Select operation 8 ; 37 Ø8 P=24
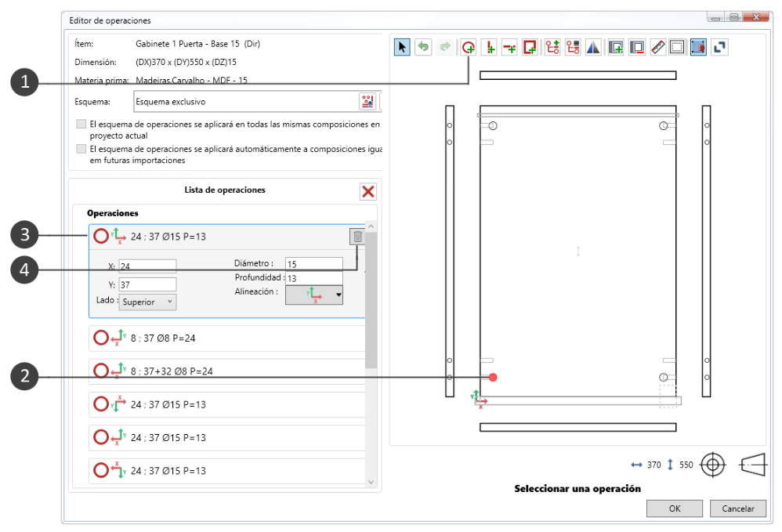This screenshot has width=782, height=532. pyautogui.click(x=227, y=338)
